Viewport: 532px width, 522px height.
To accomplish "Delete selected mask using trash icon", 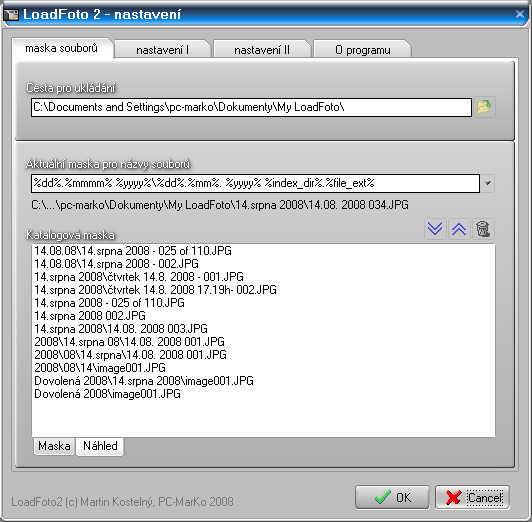I will click(x=483, y=229).
